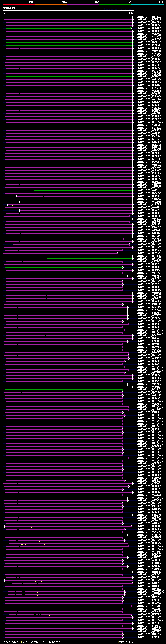Image resolution: width=166 pixels, height=644 pixels.
Task: Open hit UniRef100_A1DGA6
Action: click(x=149, y=586)
